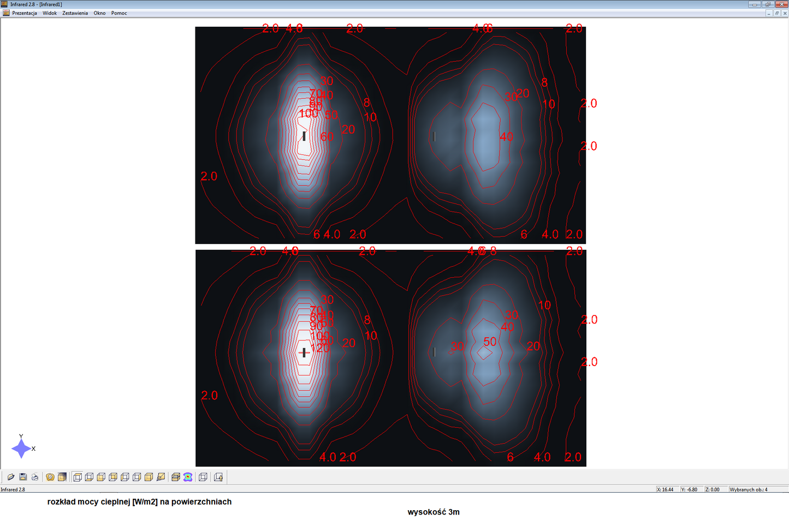Open the Pomoc menu
This screenshot has width=789, height=532.
click(x=119, y=13)
